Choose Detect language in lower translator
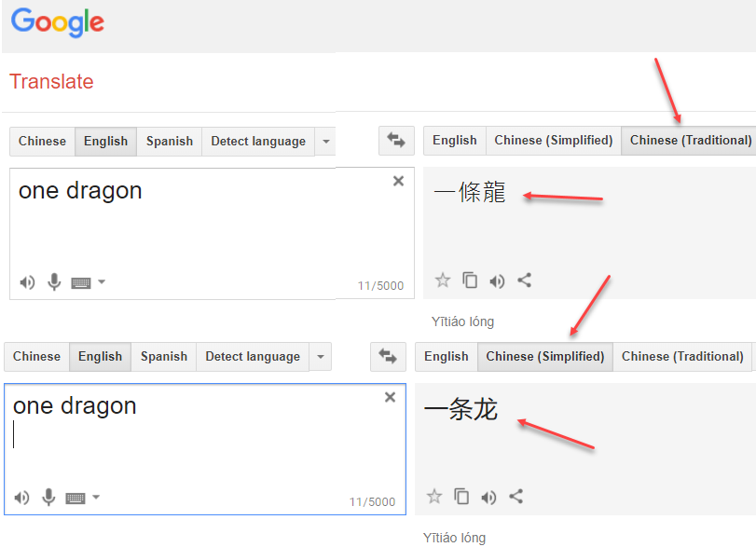The image size is (756, 547). (x=253, y=357)
